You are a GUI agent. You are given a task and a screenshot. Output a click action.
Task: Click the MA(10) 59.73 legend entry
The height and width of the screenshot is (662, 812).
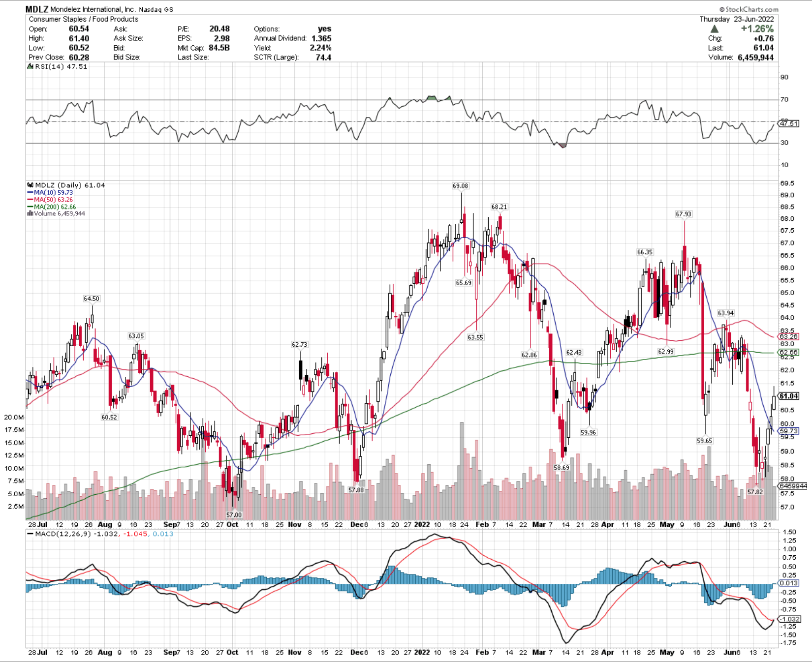pyautogui.click(x=53, y=193)
